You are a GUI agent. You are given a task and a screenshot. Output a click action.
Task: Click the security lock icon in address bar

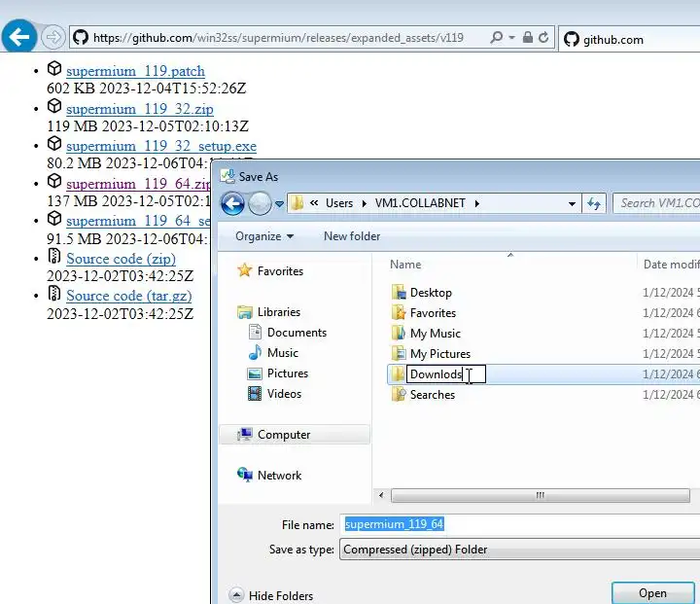click(x=528, y=37)
